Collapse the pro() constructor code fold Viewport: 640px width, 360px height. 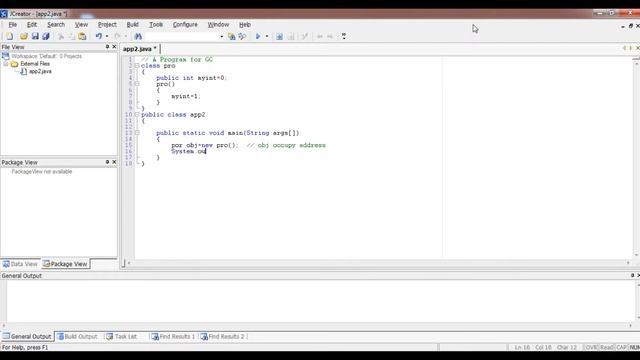click(x=137, y=84)
